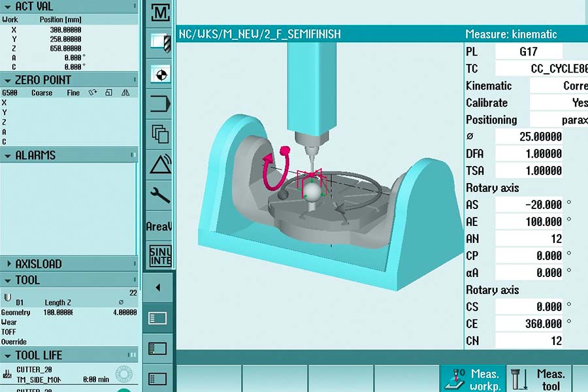Click the program path NC/WKS/M_NEW/2_F_SEMIFINISH
Screen dimensions: 588x392
pyautogui.click(x=260, y=34)
